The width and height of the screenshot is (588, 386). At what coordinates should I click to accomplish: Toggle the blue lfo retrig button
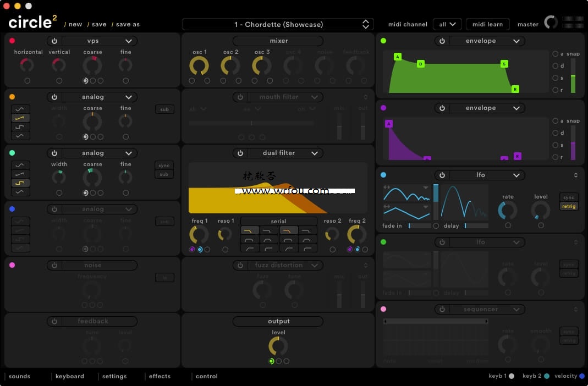[x=569, y=207]
